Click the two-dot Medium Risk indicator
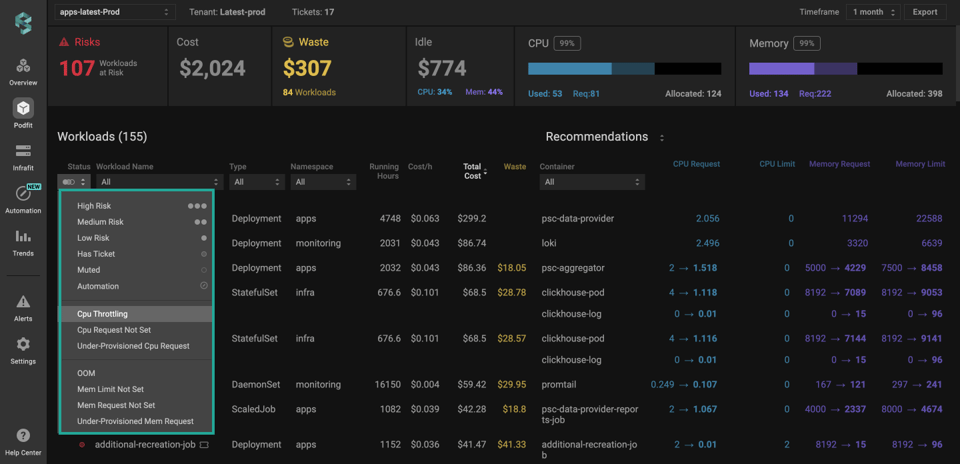Screen dimensions: 960x464 point(200,222)
